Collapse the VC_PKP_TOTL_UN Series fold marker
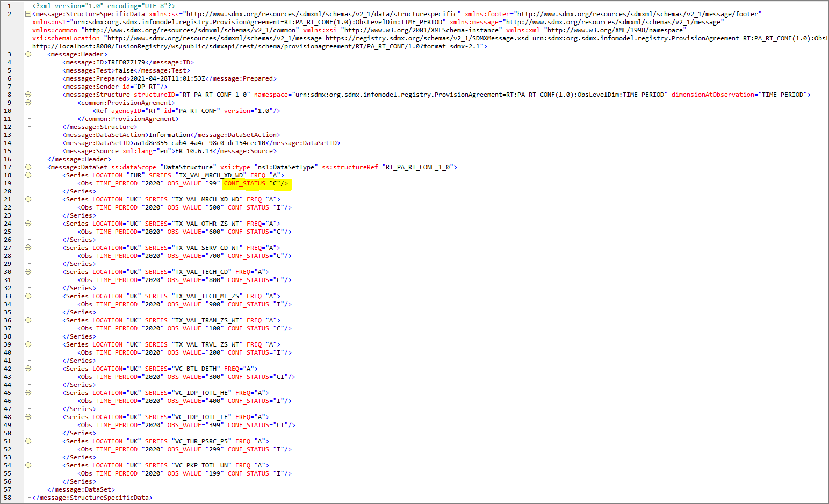 pos(28,465)
